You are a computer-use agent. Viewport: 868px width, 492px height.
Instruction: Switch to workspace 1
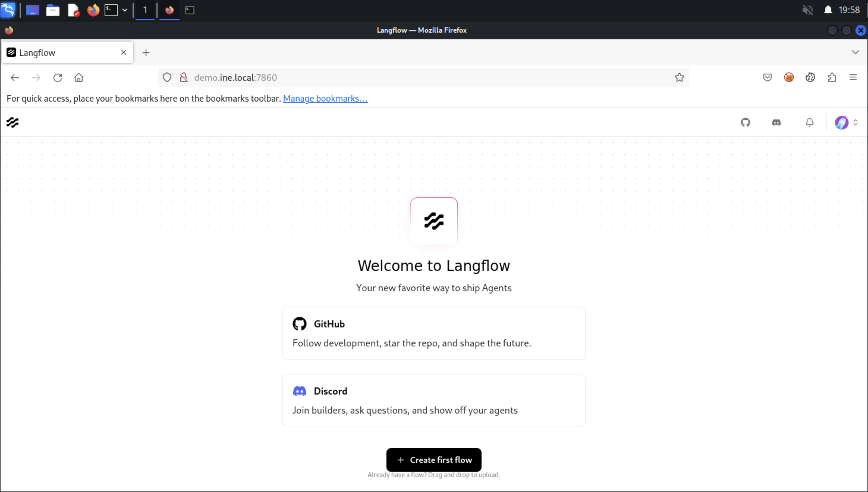coord(145,10)
